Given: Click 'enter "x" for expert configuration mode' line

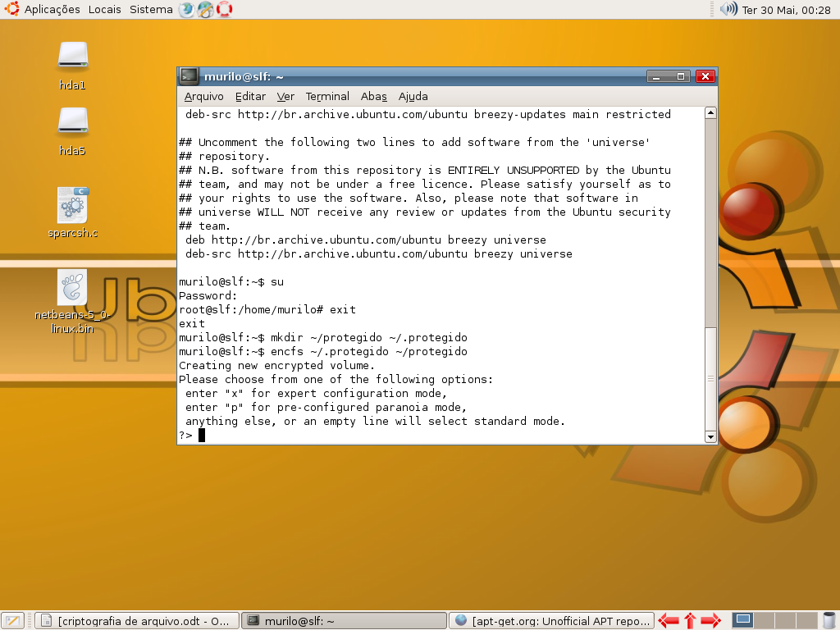Looking at the screenshot, I should (x=316, y=393).
